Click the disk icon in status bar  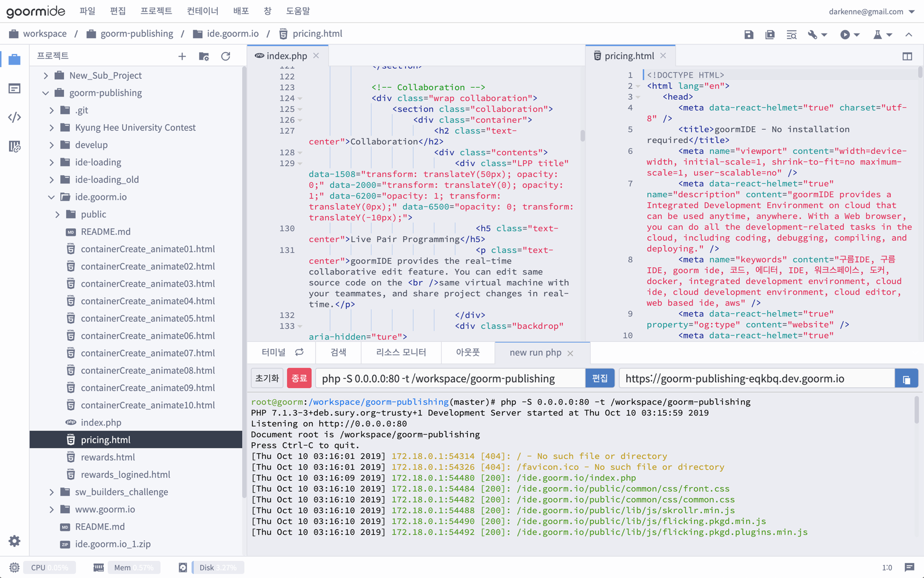tap(183, 568)
